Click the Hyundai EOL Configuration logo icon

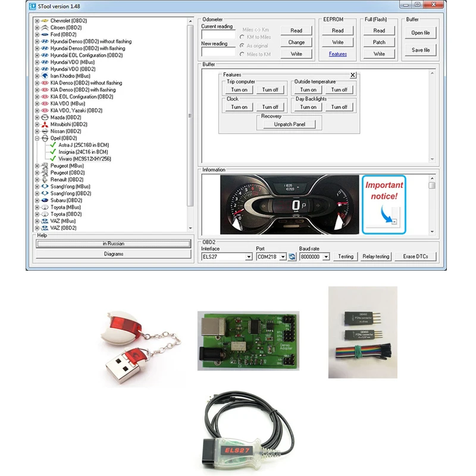45,55
